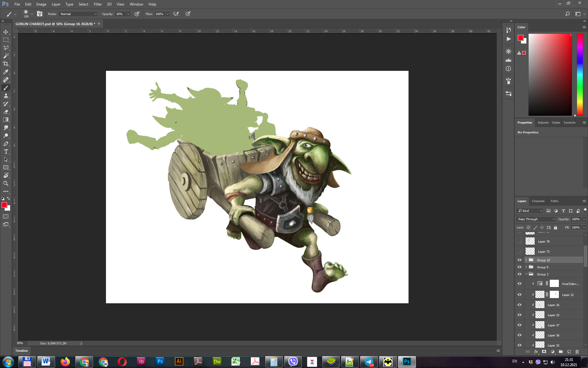Select the Smudge tool
This screenshot has width=588, height=368.
(x=6, y=128)
